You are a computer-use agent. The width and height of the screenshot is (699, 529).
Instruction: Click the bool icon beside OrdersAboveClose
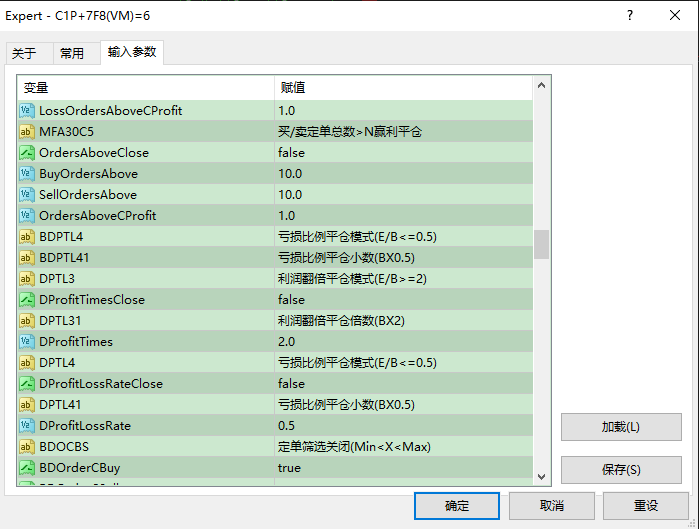pos(27,152)
